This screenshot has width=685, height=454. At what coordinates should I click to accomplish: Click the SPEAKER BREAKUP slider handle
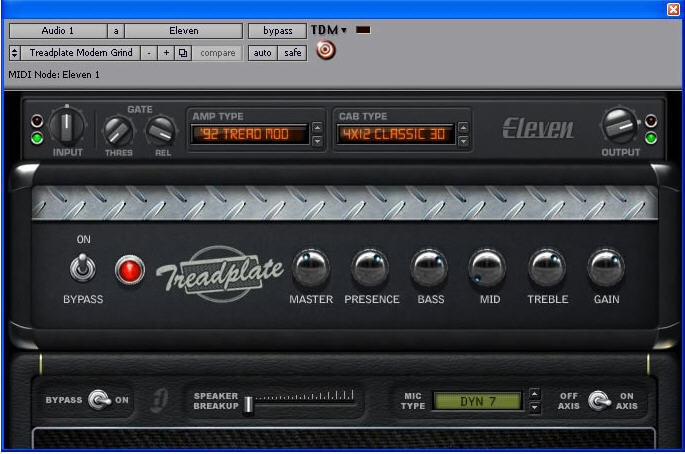tap(248, 405)
